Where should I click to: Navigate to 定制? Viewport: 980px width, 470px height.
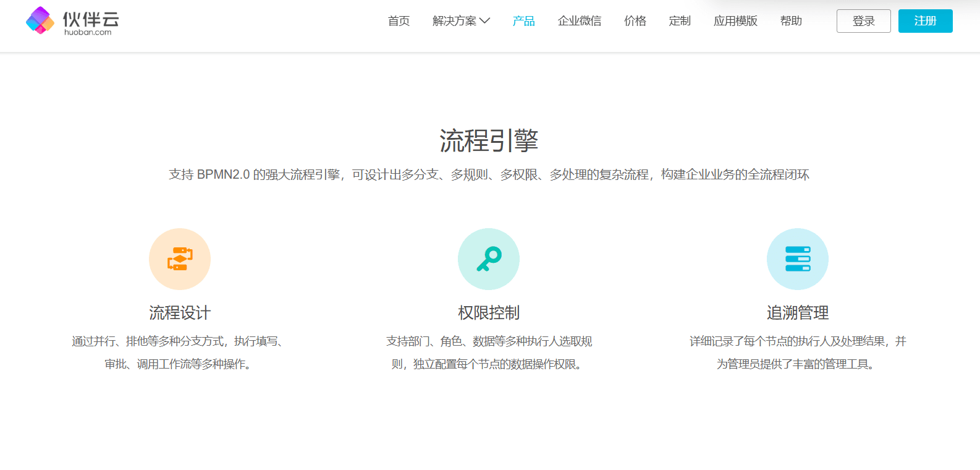point(680,21)
